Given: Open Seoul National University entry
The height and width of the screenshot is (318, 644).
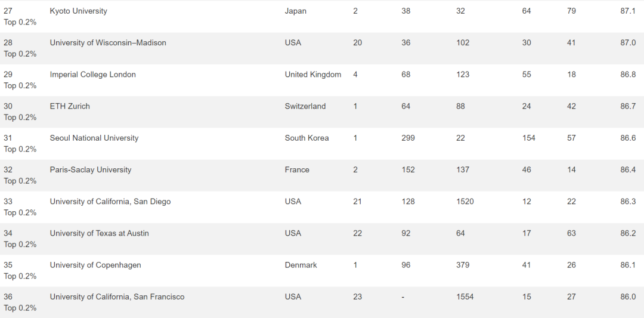Looking at the screenshot, I should (94, 138).
